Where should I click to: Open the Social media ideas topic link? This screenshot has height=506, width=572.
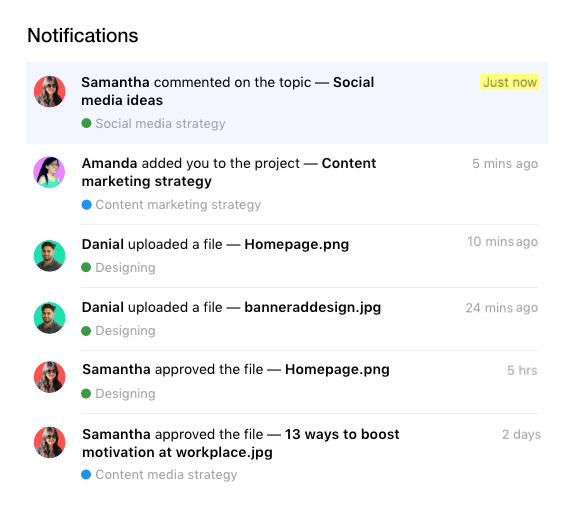point(228,91)
